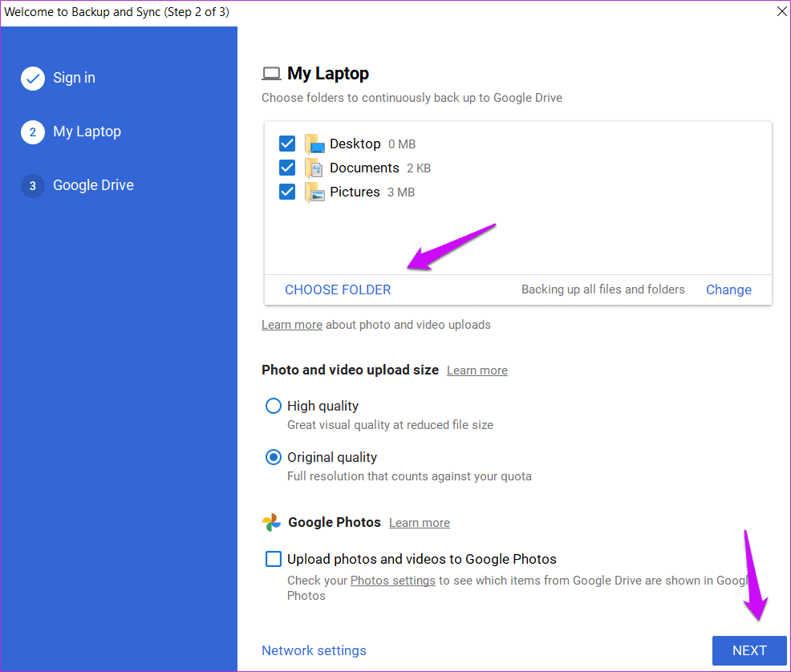This screenshot has height=672, width=791.
Task: Close the Backup and Sync window
Action: pyautogui.click(x=781, y=11)
